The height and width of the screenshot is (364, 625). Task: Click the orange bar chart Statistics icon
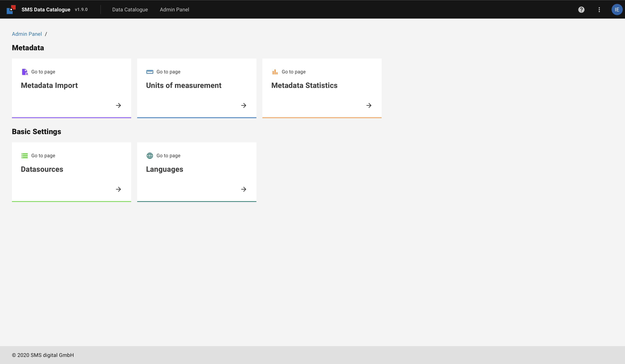coord(275,72)
